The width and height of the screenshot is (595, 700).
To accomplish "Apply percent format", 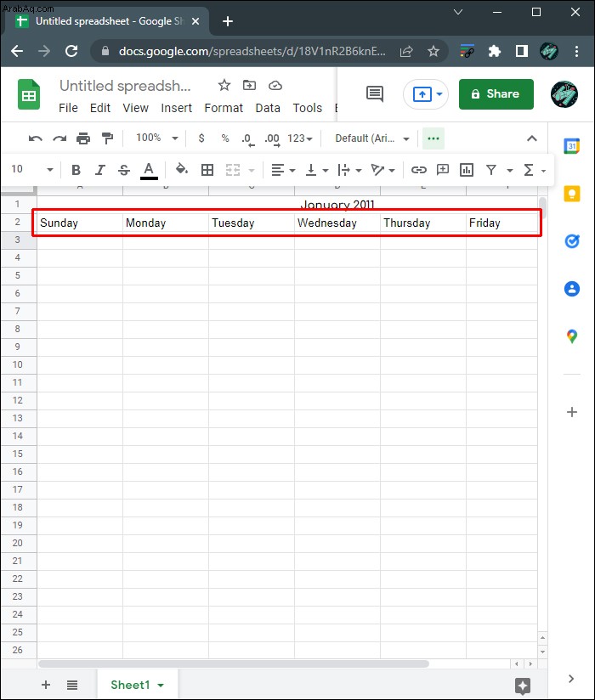I will (x=225, y=138).
